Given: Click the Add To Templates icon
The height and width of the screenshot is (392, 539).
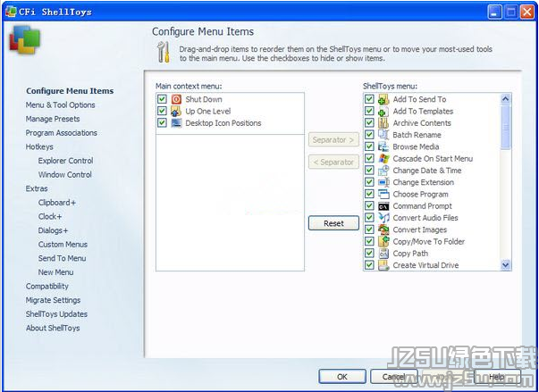Looking at the screenshot, I should click(x=383, y=112).
